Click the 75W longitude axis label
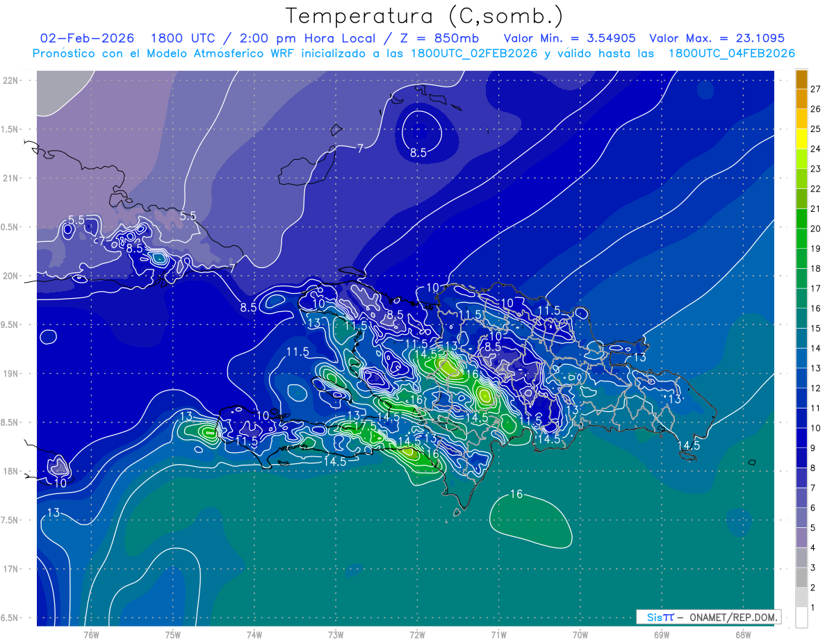 (x=173, y=635)
